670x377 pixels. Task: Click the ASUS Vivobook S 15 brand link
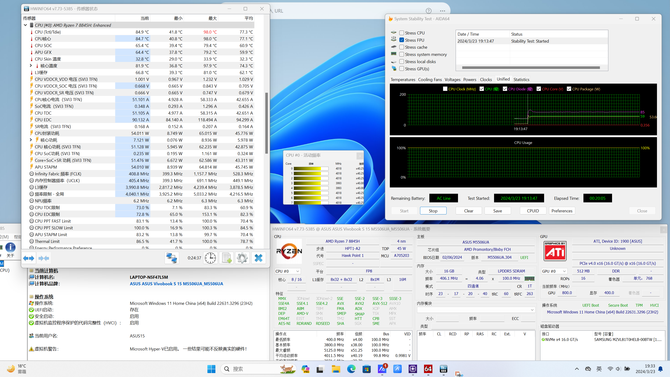(176, 284)
